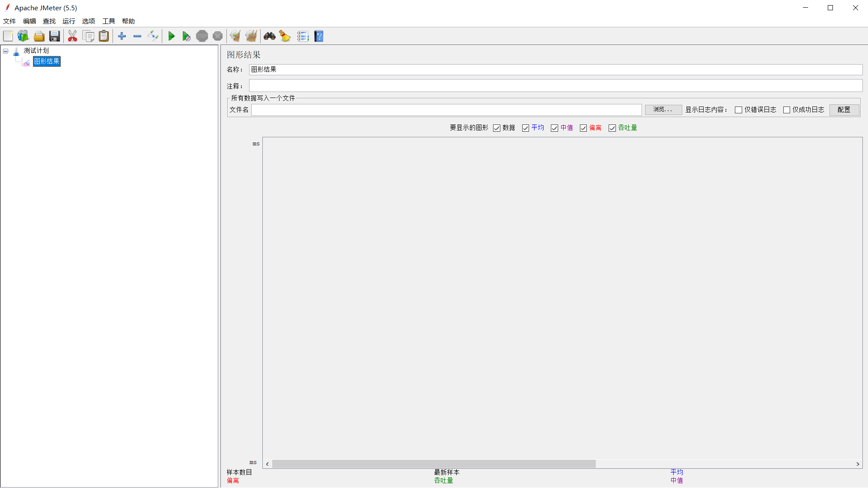Toggle the 吞吐量 checkbox
The width and height of the screenshot is (868, 488).
612,128
